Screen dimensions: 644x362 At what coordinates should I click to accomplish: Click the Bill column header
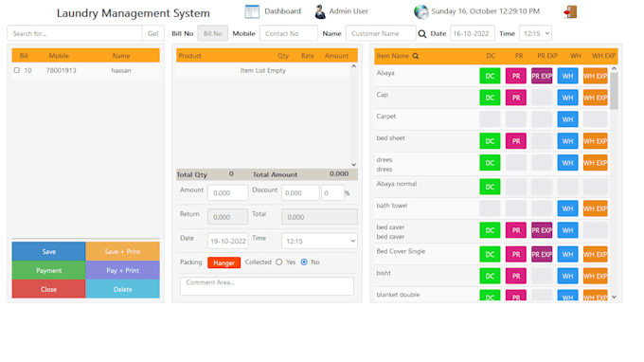tap(24, 56)
